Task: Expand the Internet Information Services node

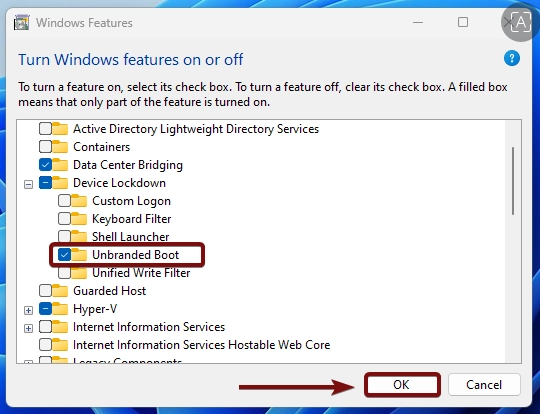Action: click(x=28, y=328)
